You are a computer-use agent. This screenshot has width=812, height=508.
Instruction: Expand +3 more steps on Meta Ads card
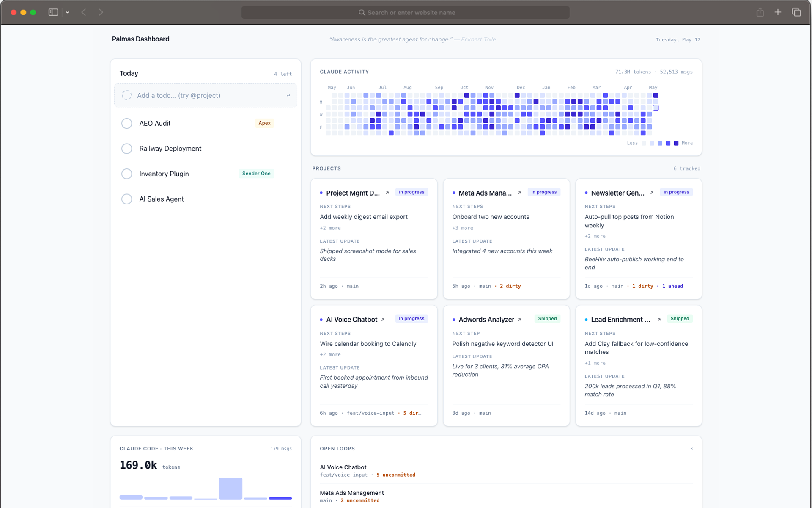coord(463,228)
